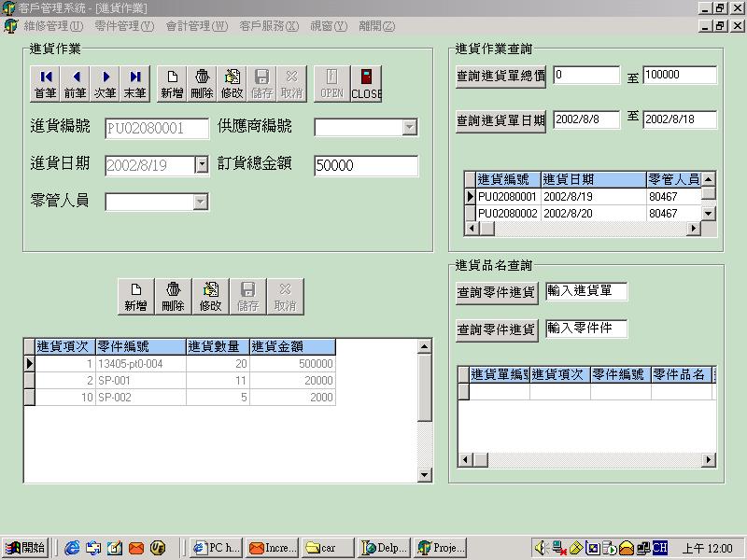Open the 維修管理(U) menu
Screen dimensions: 747x560
[53, 26]
